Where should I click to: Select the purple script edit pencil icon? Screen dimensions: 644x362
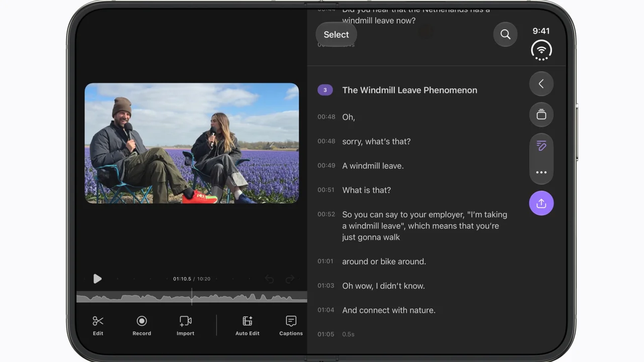tap(541, 146)
